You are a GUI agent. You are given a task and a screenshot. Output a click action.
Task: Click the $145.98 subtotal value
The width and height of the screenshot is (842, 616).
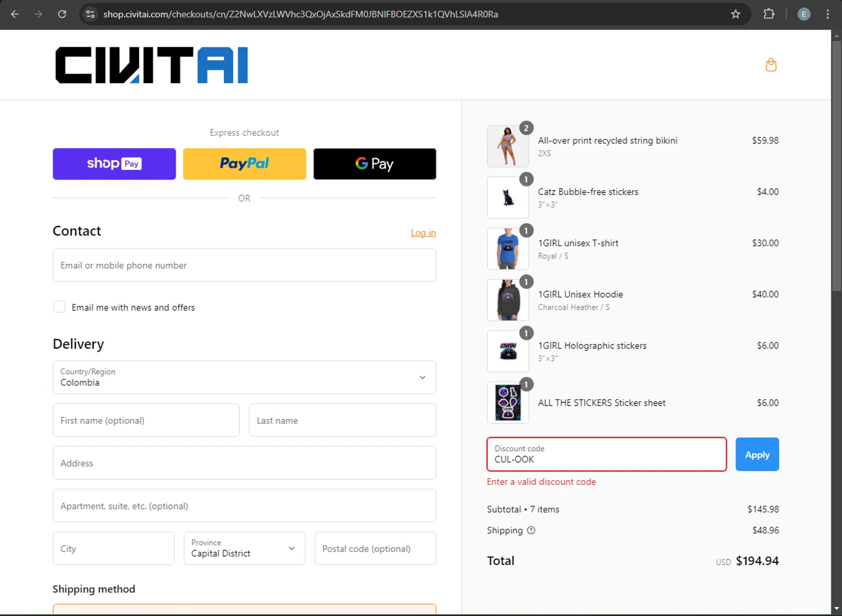pyautogui.click(x=763, y=509)
